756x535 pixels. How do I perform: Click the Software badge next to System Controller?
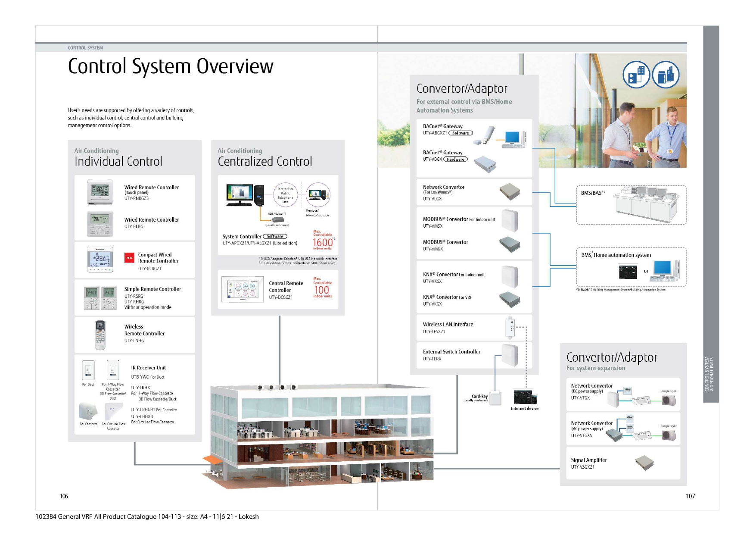click(x=275, y=236)
